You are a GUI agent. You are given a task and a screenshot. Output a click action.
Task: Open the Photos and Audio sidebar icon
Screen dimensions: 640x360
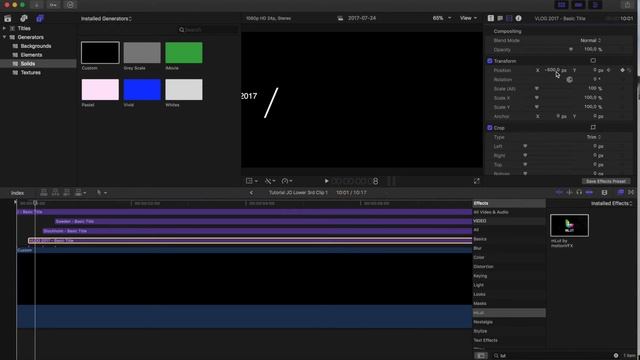click(24, 19)
